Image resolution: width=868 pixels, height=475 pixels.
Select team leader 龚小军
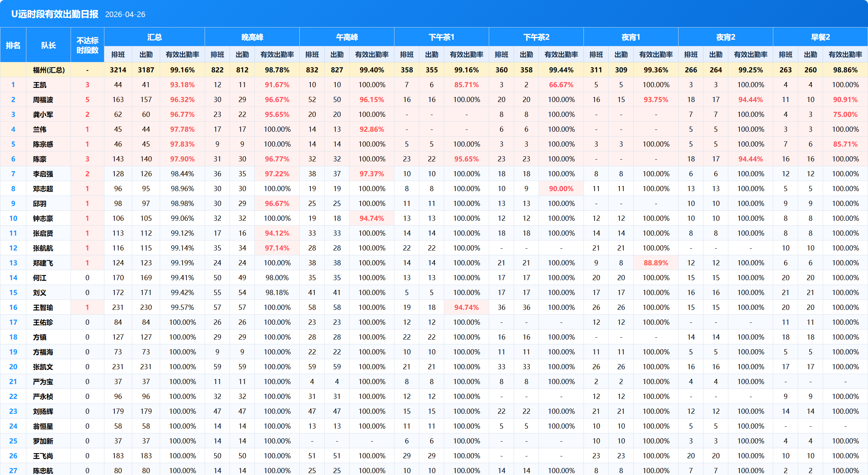pos(43,114)
